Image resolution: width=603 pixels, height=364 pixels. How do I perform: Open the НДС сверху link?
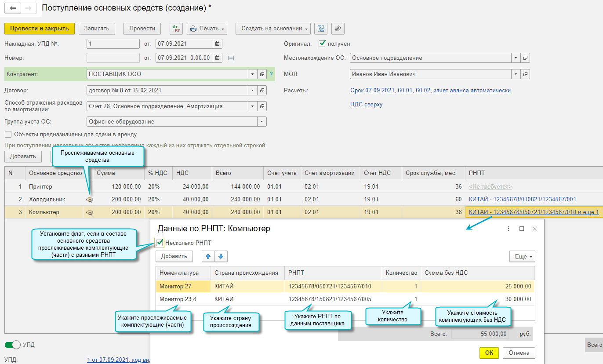coord(366,105)
